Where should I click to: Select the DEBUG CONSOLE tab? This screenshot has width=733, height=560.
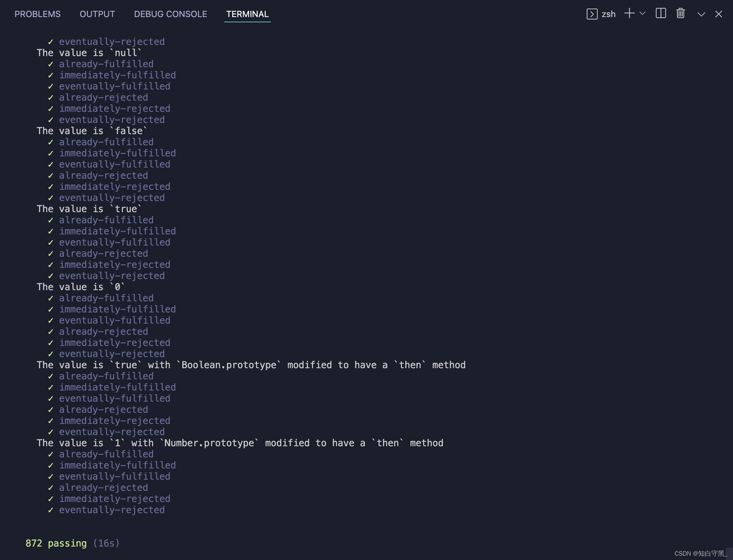pyautogui.click(x=170, y=14)
